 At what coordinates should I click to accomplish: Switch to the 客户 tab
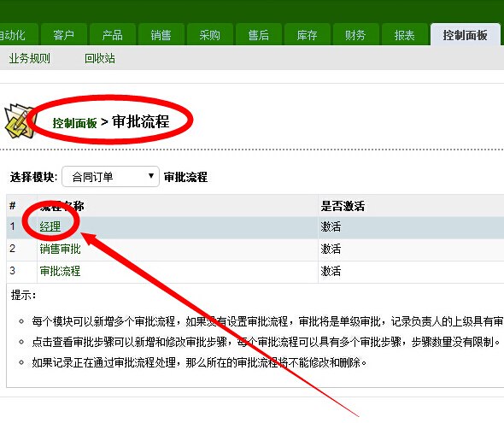(x=64, y=35)
